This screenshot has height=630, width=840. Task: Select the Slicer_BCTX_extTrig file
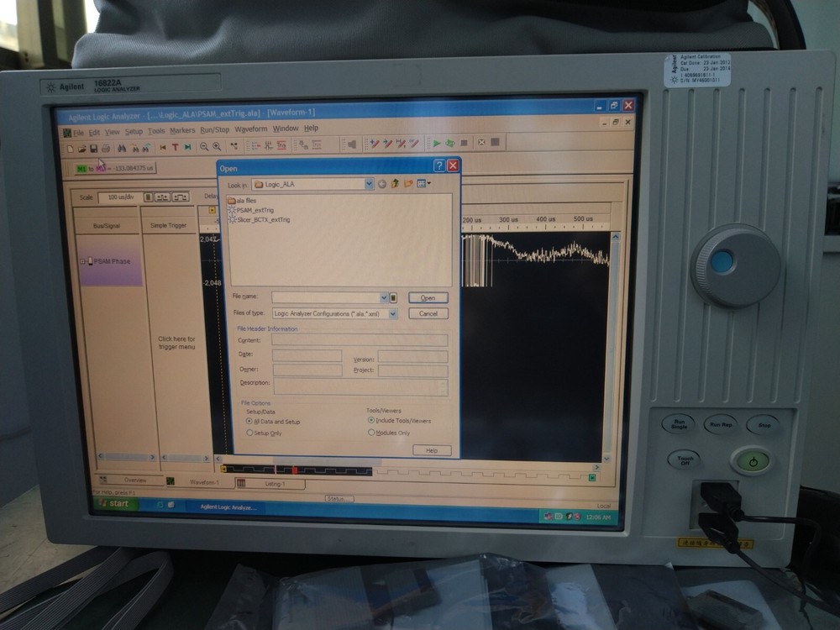(259, 219)
